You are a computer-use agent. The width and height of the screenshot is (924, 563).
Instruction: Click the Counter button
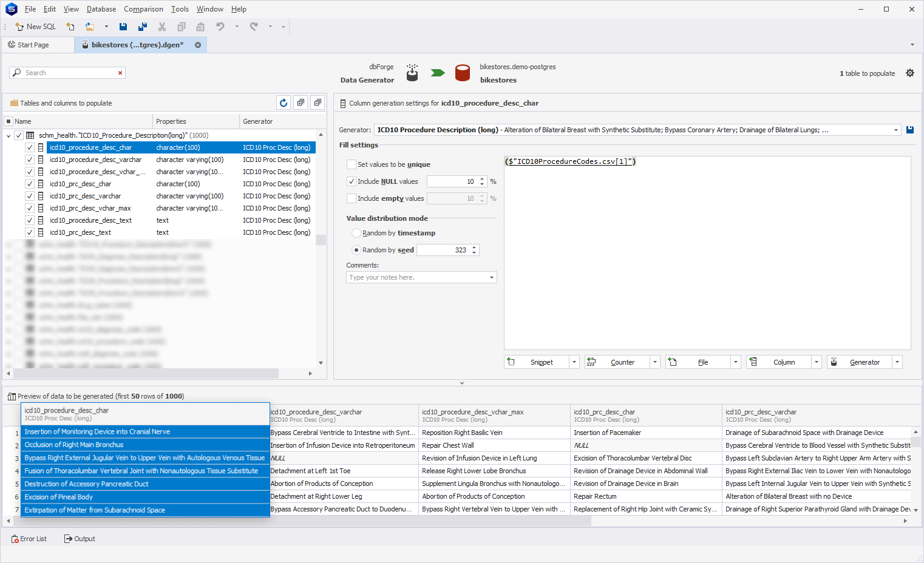[x=617, y=362]
